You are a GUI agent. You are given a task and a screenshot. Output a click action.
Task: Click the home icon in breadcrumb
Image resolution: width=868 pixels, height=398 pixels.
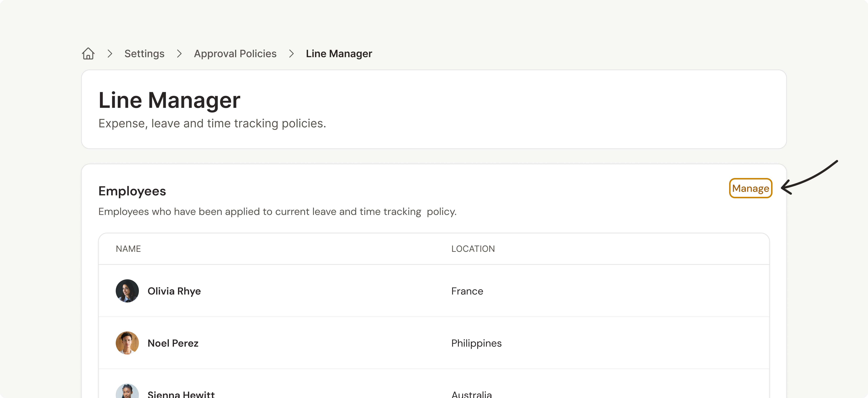pos(88,54)
